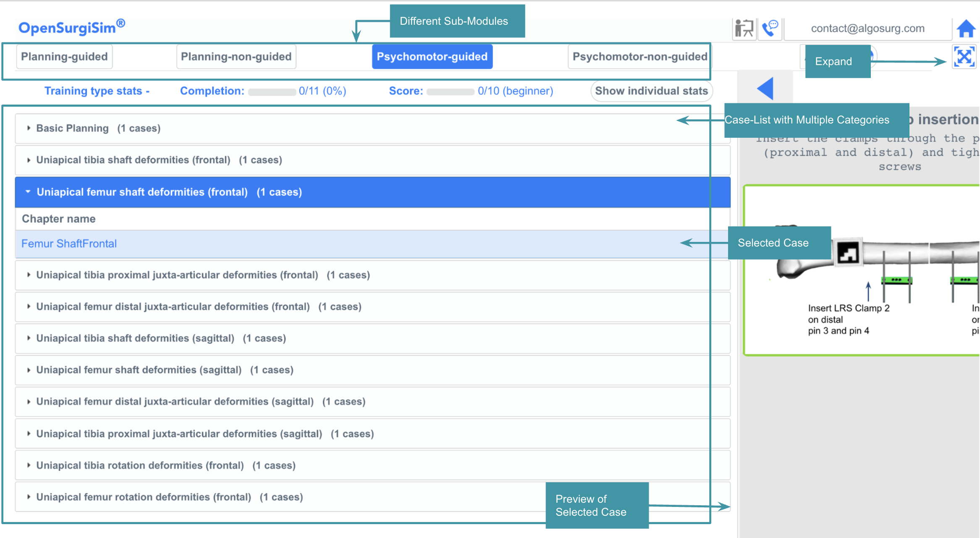Open the phone chat support icon
This screenshot has width=980, height=538.
770,29
